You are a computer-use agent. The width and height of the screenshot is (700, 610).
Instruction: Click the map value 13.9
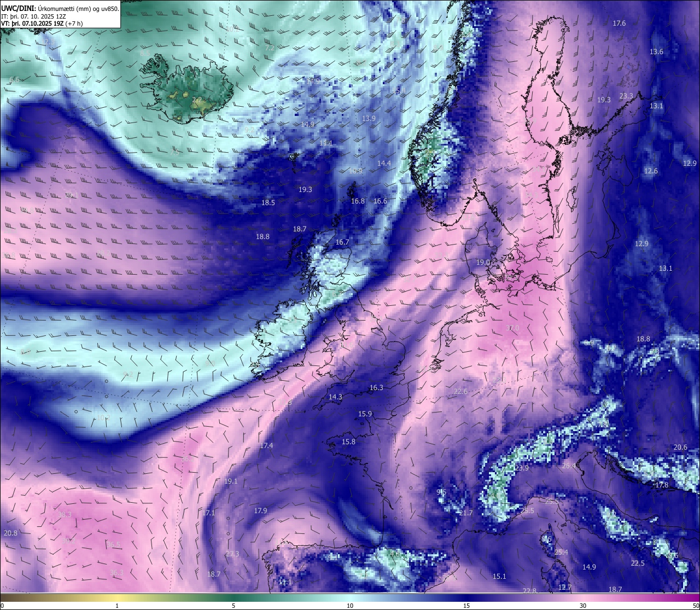pyautogui.click(x=369, y=119)
